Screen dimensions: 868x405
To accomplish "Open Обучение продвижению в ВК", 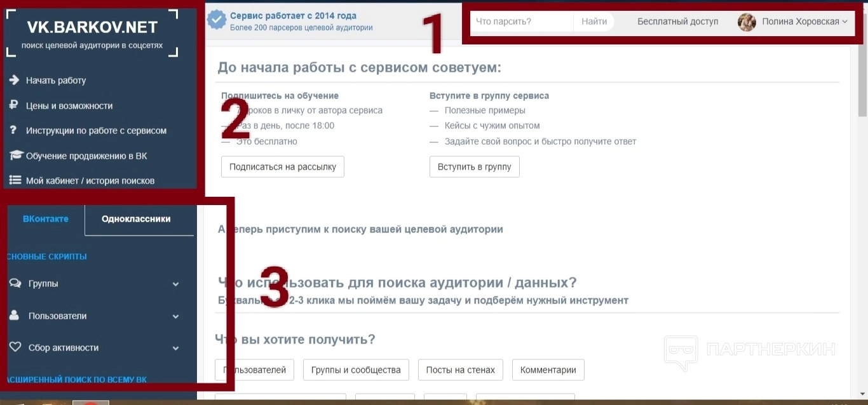I will click(x=86, y=156).
